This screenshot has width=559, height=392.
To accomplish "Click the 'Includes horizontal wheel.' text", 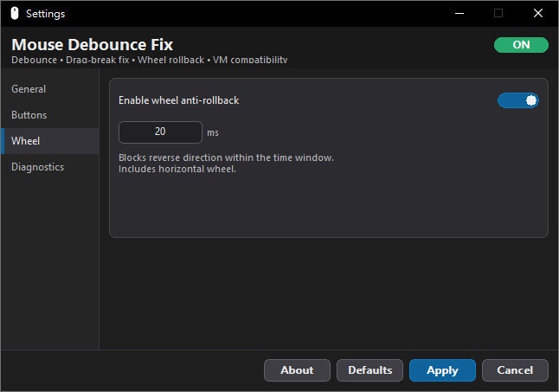I will [x=177, y=169].
